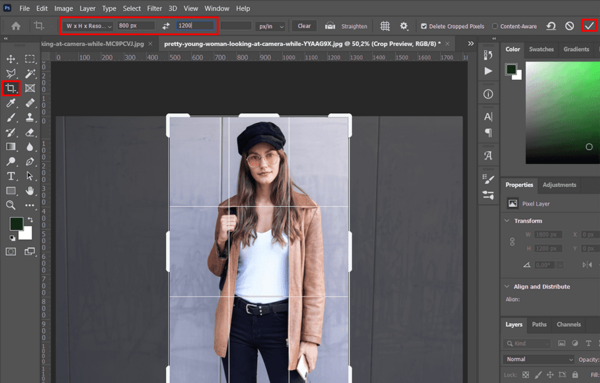This screenshot has height=383, width=600.
Task: Switch to the Channels tab
Action: [x=569, y=324]
